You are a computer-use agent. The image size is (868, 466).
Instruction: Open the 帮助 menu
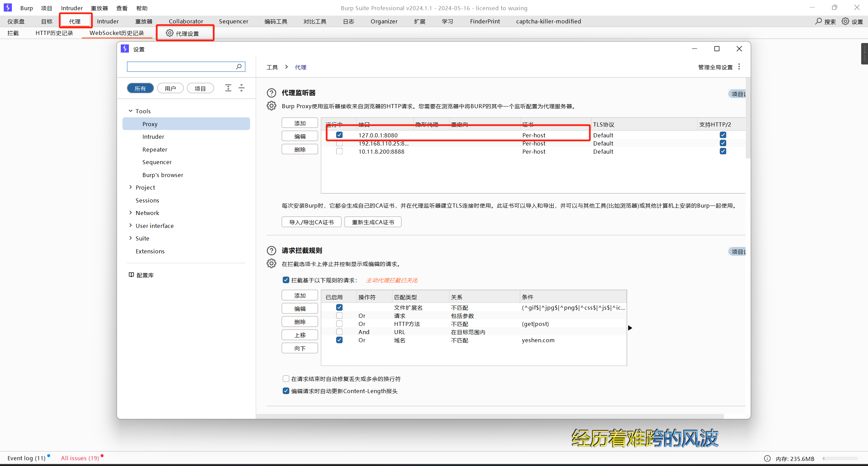click(142, 8)
